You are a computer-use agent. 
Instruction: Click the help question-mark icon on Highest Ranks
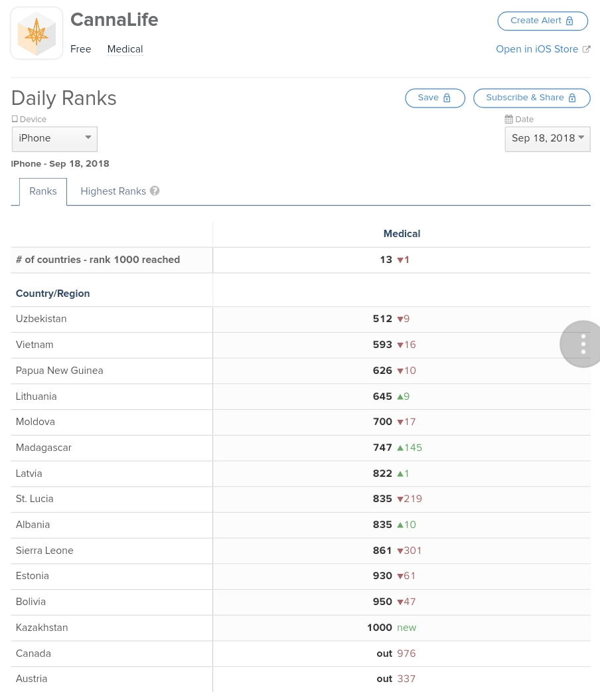[154, 190]
